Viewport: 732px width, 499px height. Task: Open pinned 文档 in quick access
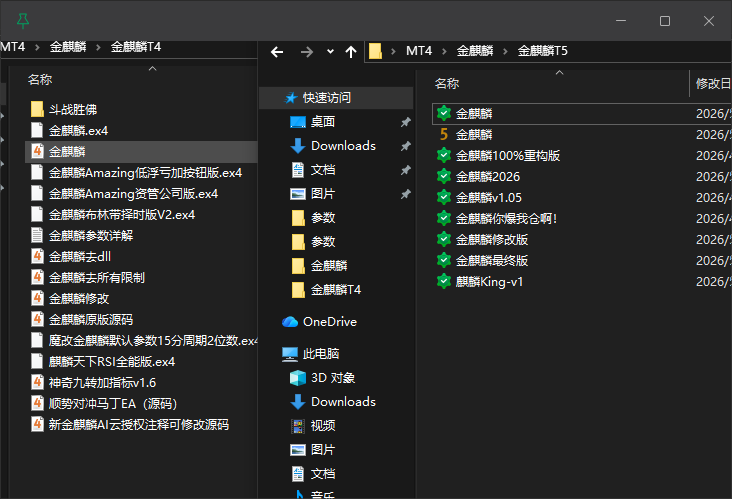[x=323, y=170]
